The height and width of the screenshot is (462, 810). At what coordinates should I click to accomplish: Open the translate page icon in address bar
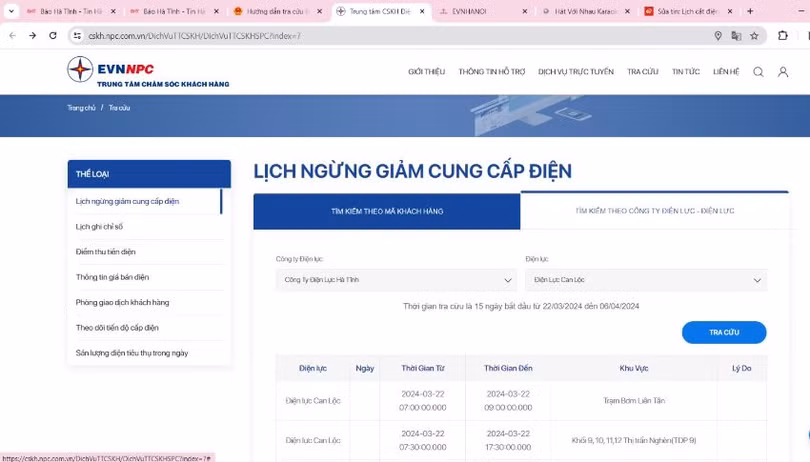(736, 35)
